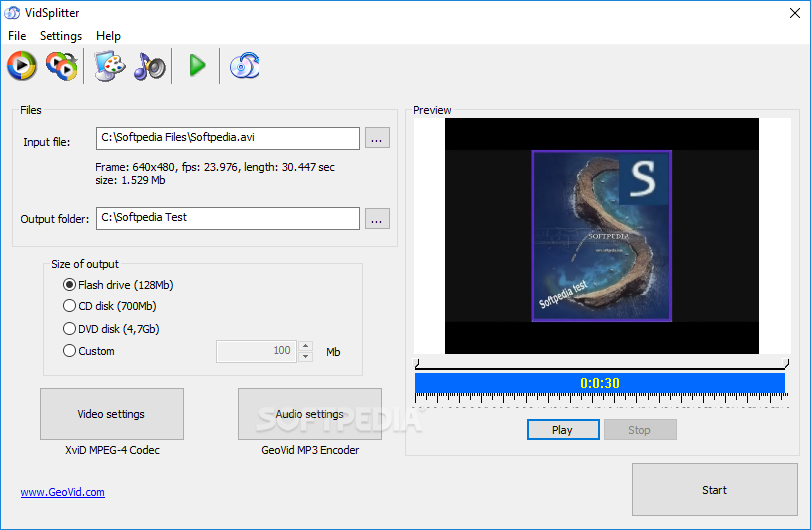Click the open video file toolbar icon
Viewport: 811px width, 530px height.
click(22, 66)
